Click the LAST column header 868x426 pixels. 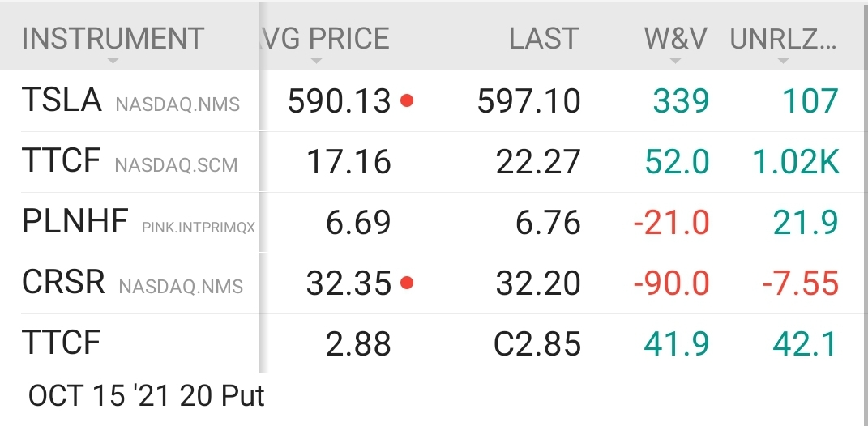pos(544,38)
